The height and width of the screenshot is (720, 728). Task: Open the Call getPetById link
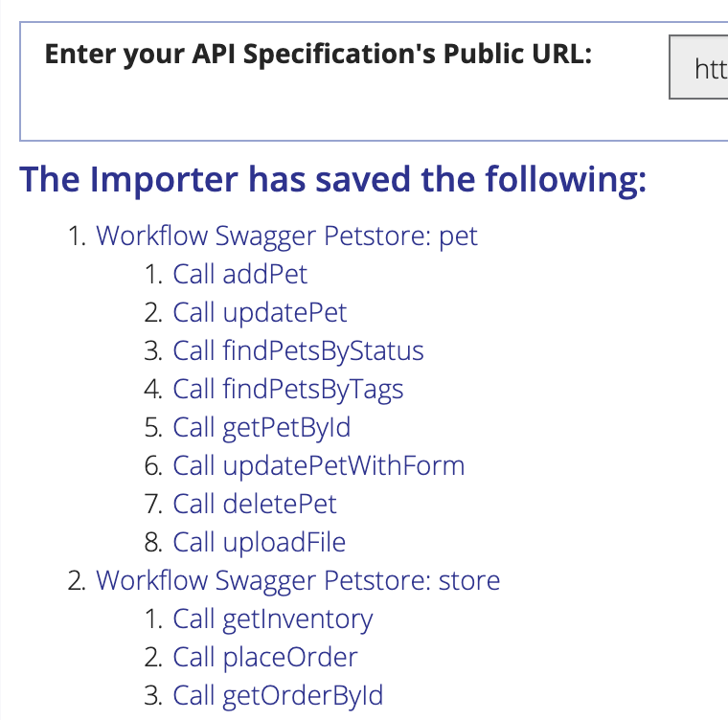[x=262, y=428]
